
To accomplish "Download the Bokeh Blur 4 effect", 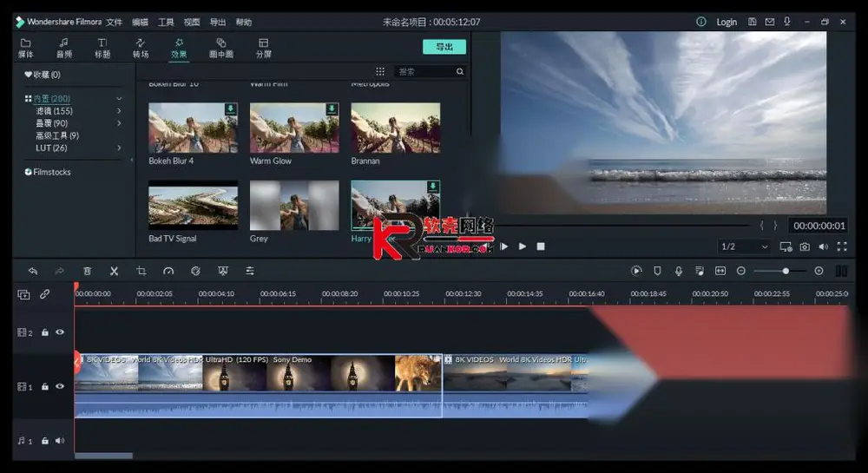I will point(230,109).
